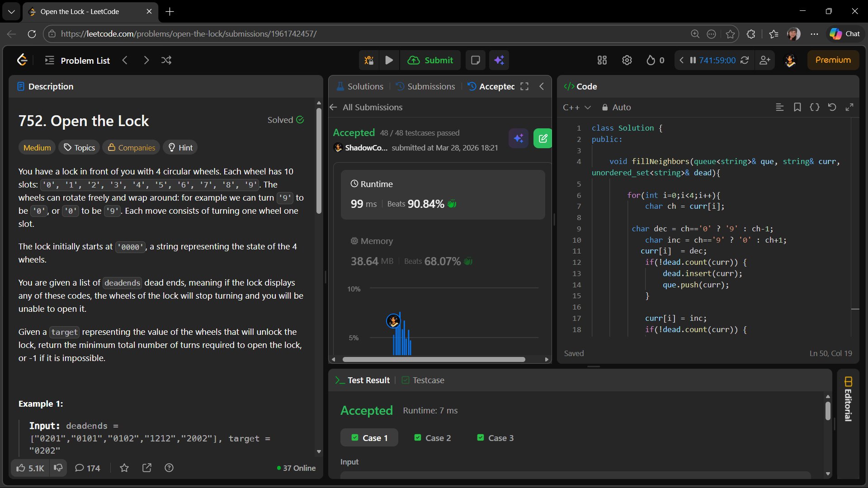Open the notes icon beside Submit

click(475, 60)
